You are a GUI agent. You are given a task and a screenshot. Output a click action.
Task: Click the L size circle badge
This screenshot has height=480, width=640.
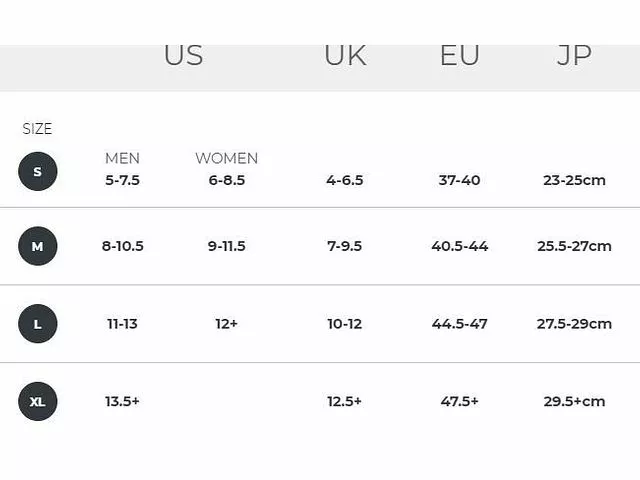pos(38,324)
